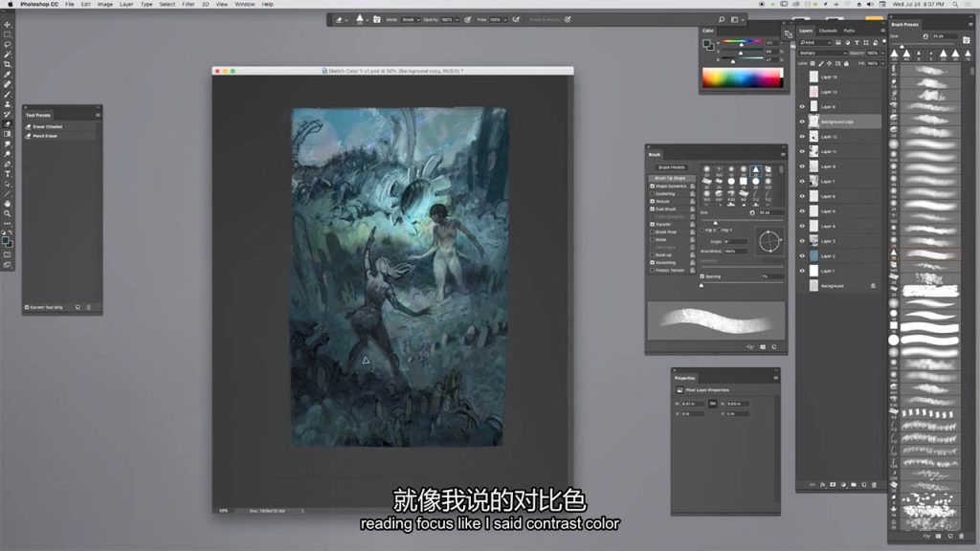Toggle Smoothing checkbox in Brush panel
Screen dimensions: 980x551
point(653,263)
